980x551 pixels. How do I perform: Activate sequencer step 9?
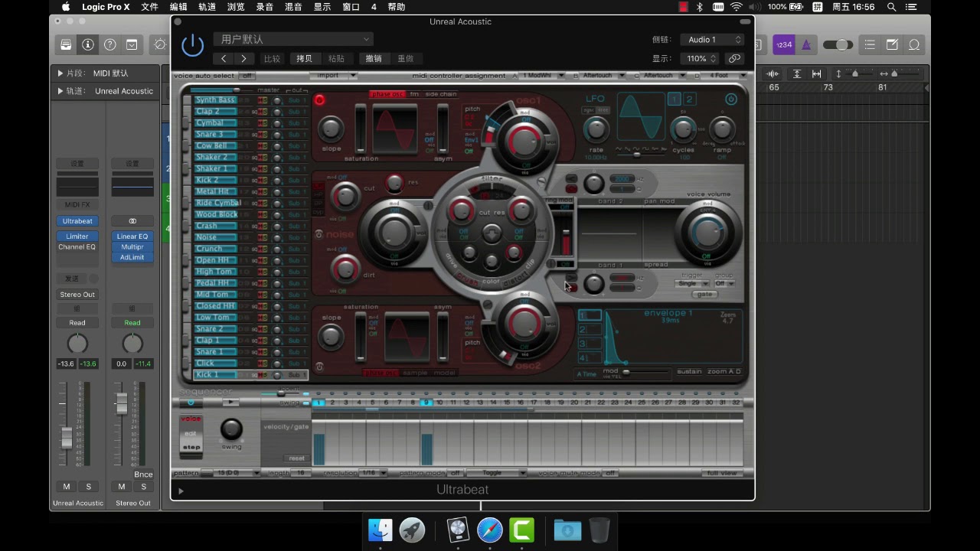tap(426, 403)
